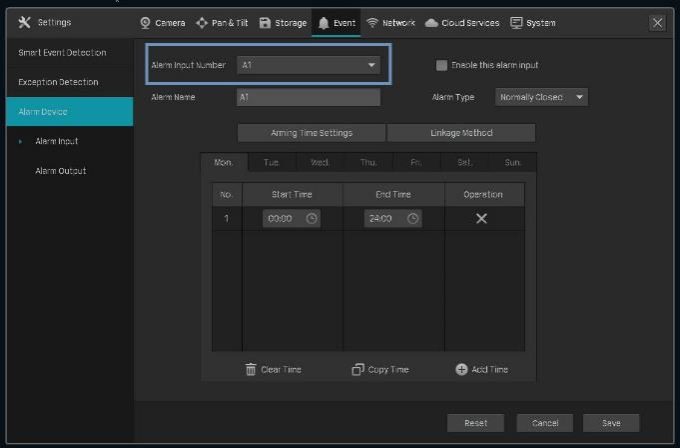680x448 pixels.
Task: Open Smart Event Detection in sidebar
Action: coord(62,52)
